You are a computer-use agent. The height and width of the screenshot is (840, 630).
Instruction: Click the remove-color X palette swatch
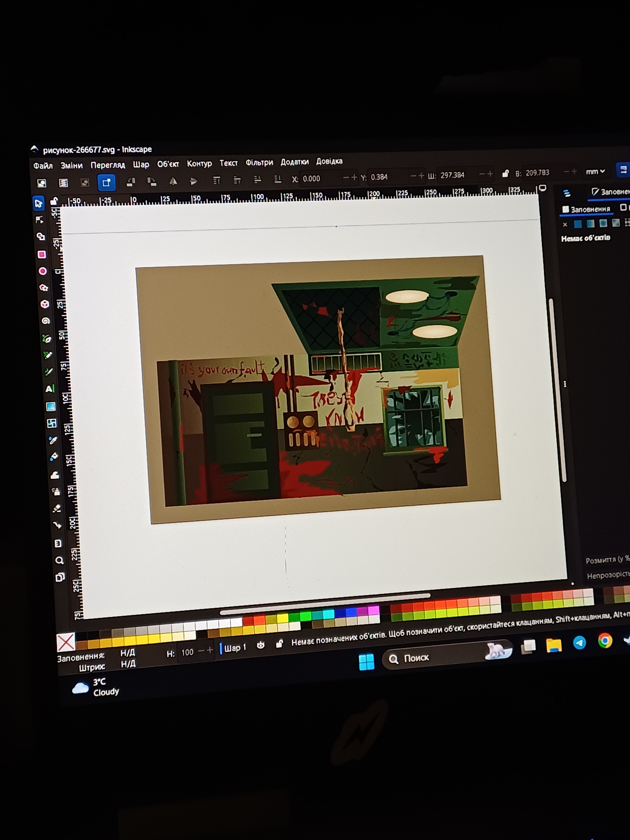[66, 642]
